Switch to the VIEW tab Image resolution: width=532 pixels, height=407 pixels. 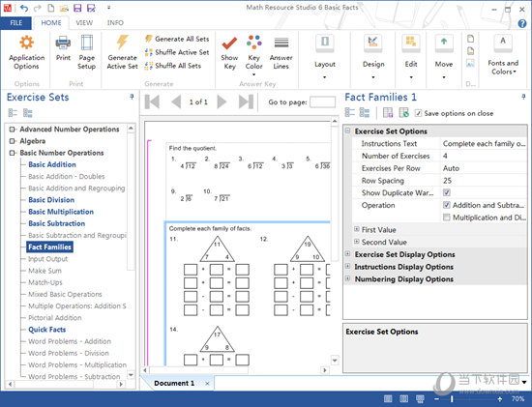(84, 23)
